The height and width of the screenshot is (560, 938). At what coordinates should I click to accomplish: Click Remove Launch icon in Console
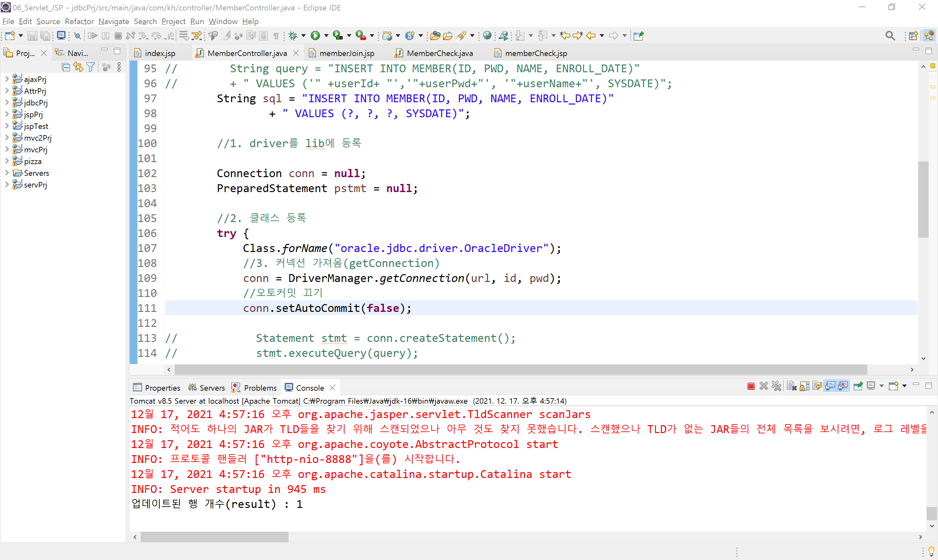(764, 386)
